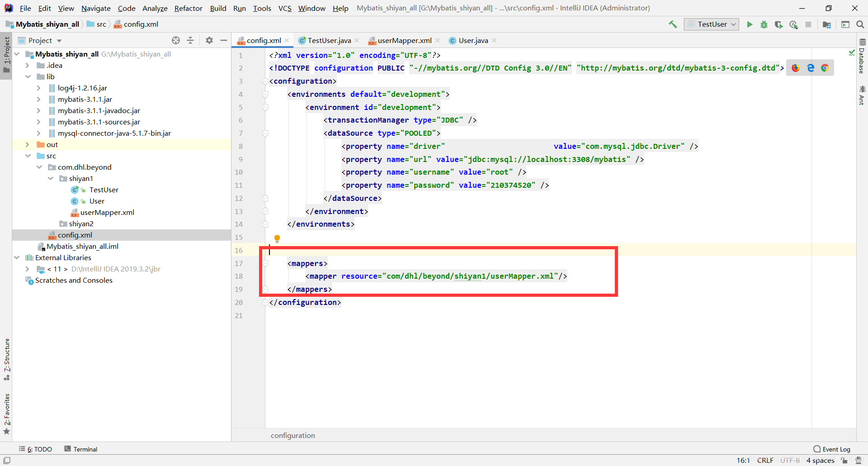The height and width of the screenshot is (466, 868).
Task: Toggle the read-only lock icon
Action: [844, 460]
